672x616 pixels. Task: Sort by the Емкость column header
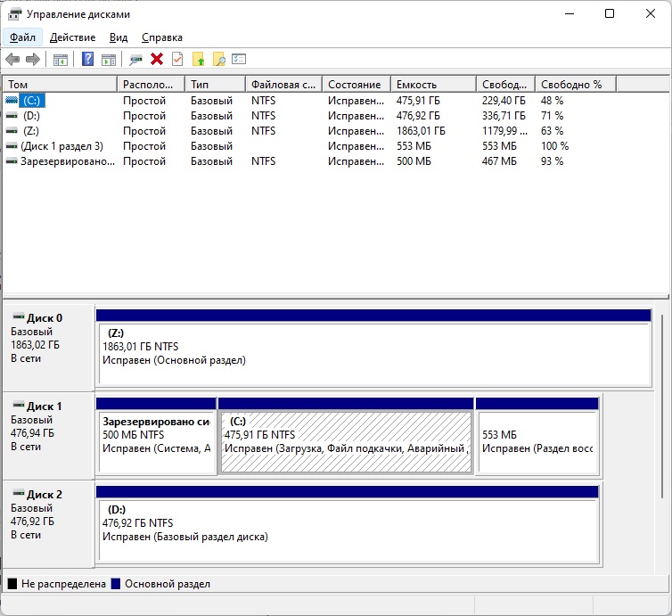click(x=433, y=85)
